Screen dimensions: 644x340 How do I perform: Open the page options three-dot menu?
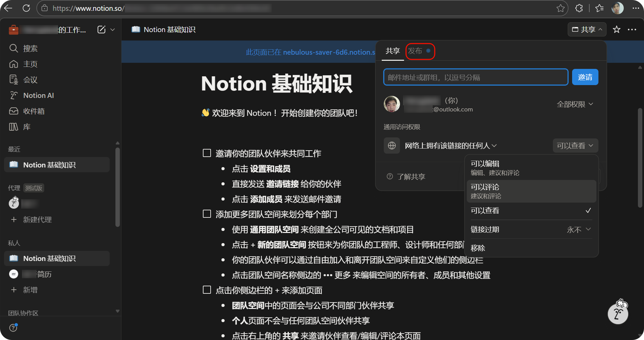click(x=632, y=30)
